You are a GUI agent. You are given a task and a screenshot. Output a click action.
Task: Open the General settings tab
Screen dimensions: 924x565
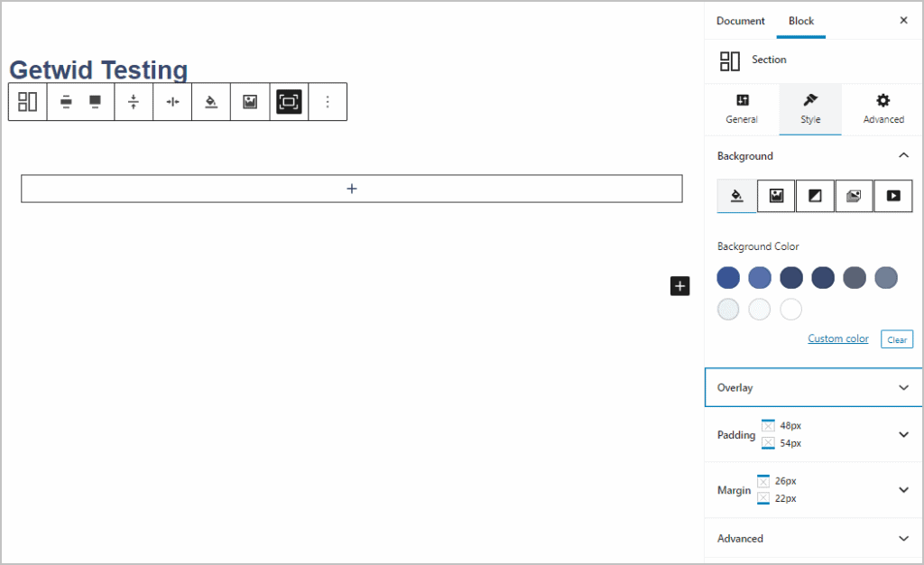tap(742, 109)
